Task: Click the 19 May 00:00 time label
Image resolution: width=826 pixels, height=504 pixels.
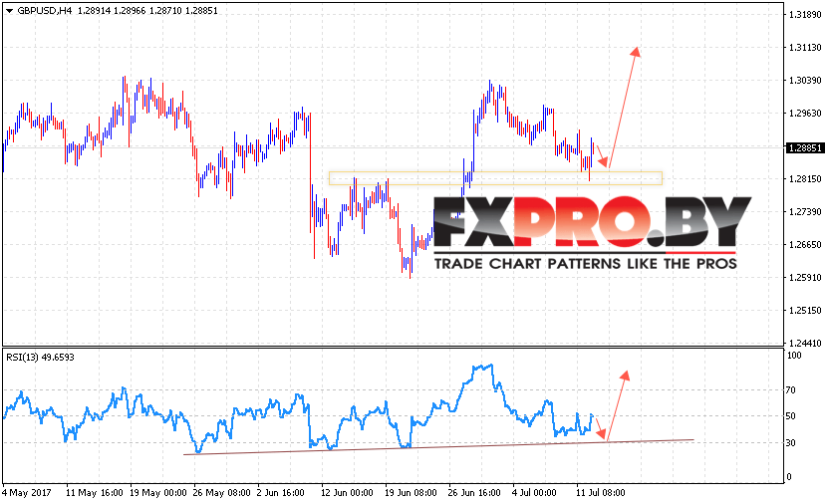Action: coord(158,493)
